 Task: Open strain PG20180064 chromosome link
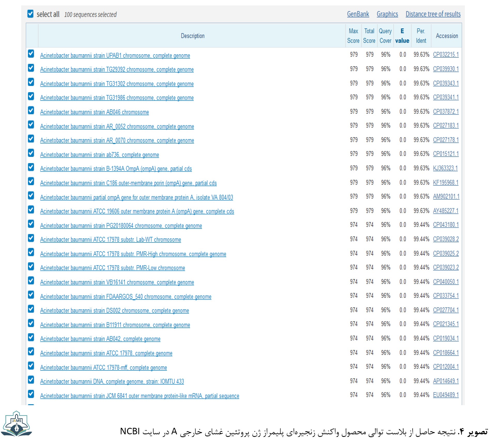[121, 226]
